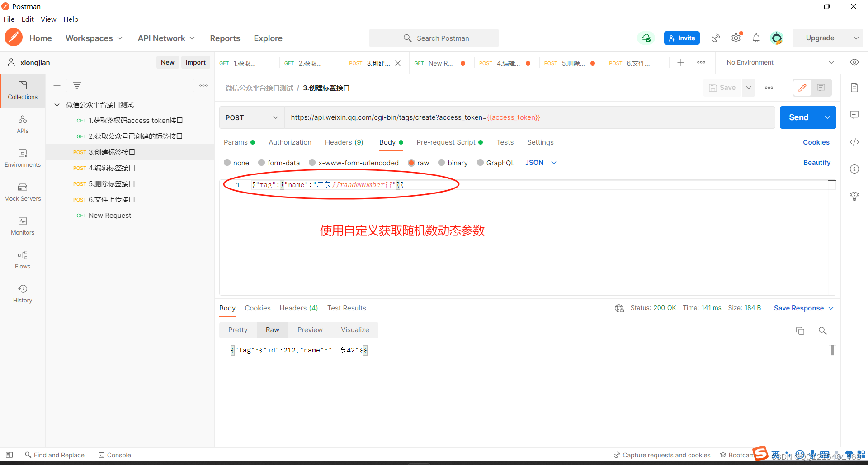868x465 pixels.
Task: Open the JSON format dropdown
Action: point(541,163)
